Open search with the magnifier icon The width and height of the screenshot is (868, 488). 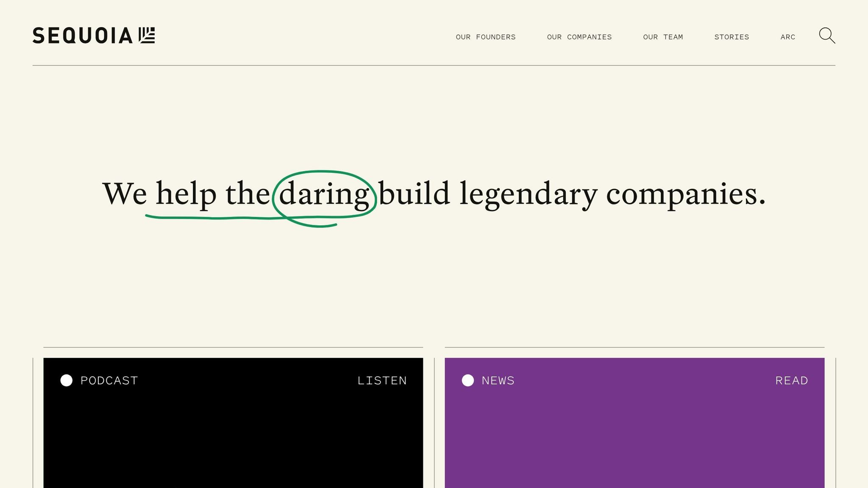pos(826,36)
